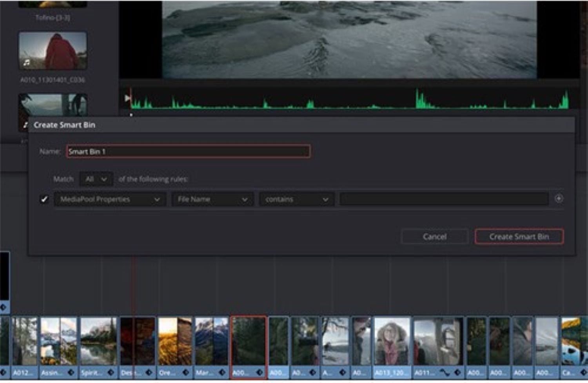Open the contains condition dropdown
Image resolution: width=588 pixels, height=383 pixels.
coord(296,199)
